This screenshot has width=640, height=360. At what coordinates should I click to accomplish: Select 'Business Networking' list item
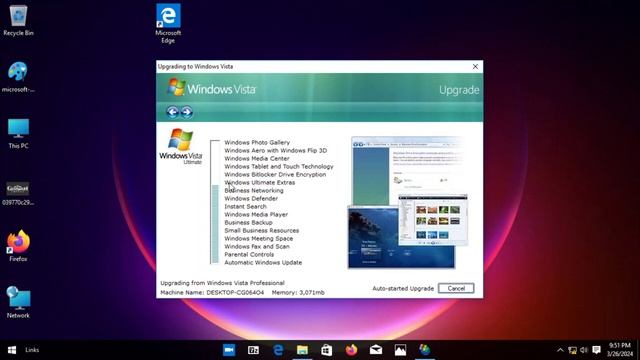(x=254, y=191)
